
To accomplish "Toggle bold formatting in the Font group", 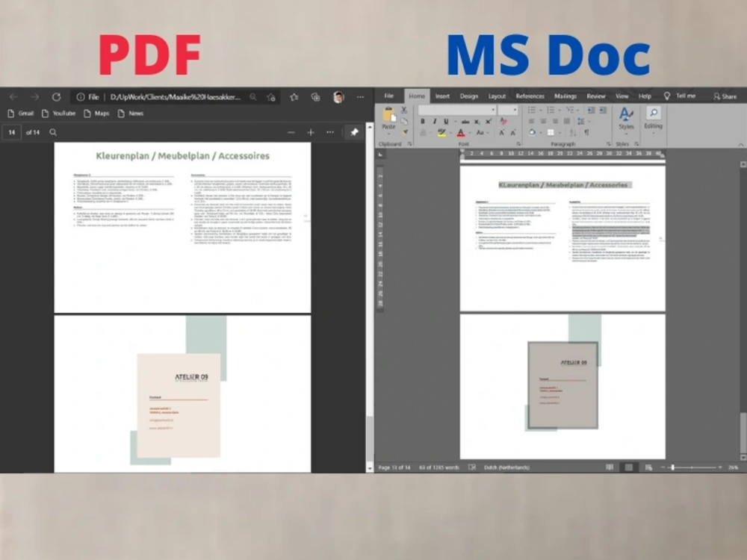I will click(x=423, y=121).
